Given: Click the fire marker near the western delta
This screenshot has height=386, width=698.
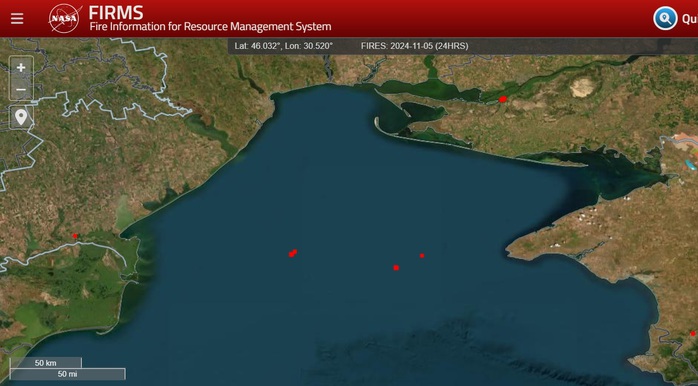Looking at the screenshot, I should [x=75, y=236].
